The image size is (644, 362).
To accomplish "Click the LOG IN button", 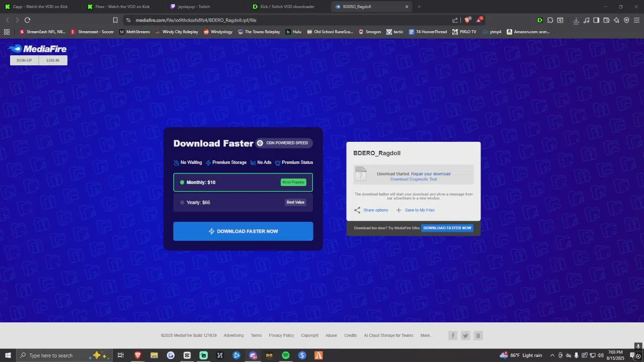I will (53, 60).
